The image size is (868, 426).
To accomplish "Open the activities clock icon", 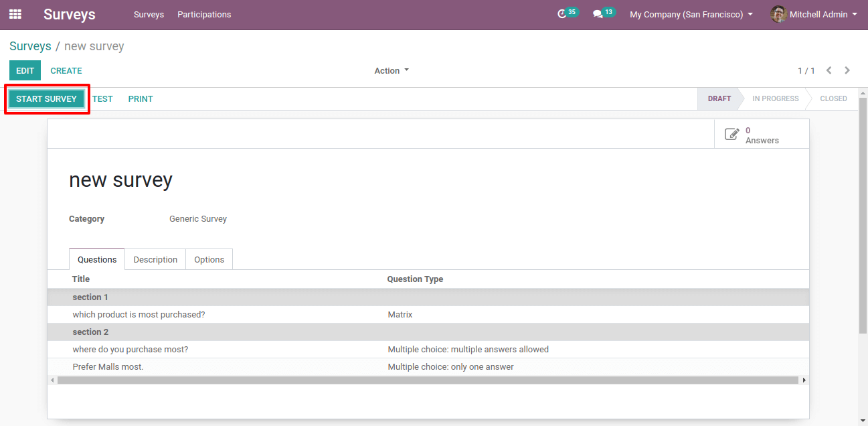I will pos(562,14).
